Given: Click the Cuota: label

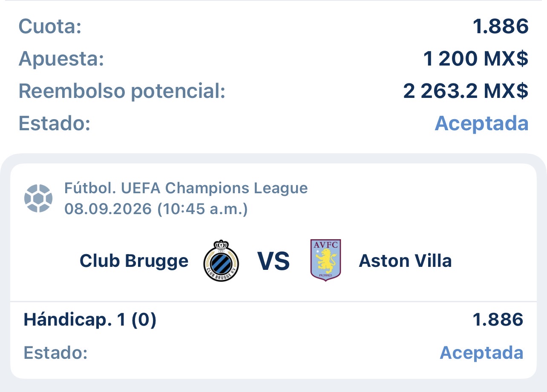Looking at the screenshot, I should (50, 27).
